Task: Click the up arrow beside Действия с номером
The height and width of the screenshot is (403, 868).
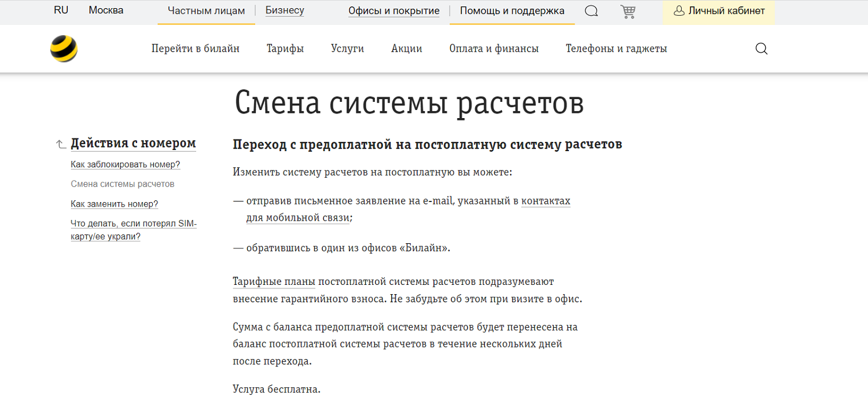Action: pyautogui.click(x=61, y=144)
